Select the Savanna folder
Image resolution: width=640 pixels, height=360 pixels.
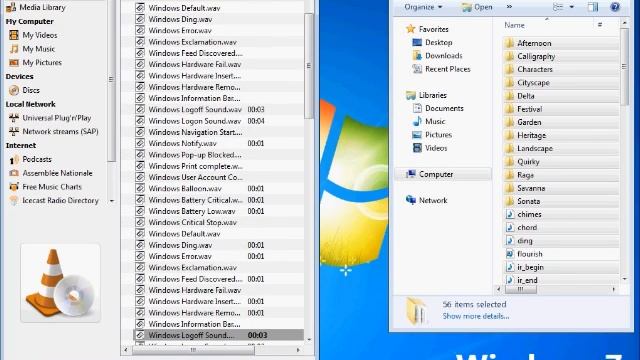(x=561, y=188)
